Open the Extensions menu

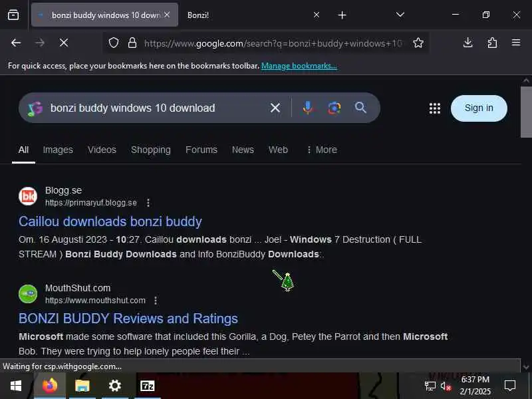(492, 43)
